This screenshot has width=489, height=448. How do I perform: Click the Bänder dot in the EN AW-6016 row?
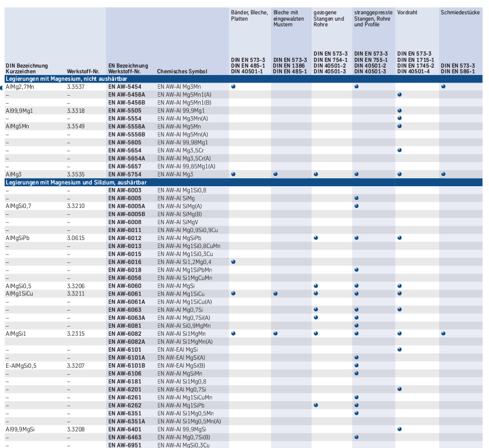point(233,262)
